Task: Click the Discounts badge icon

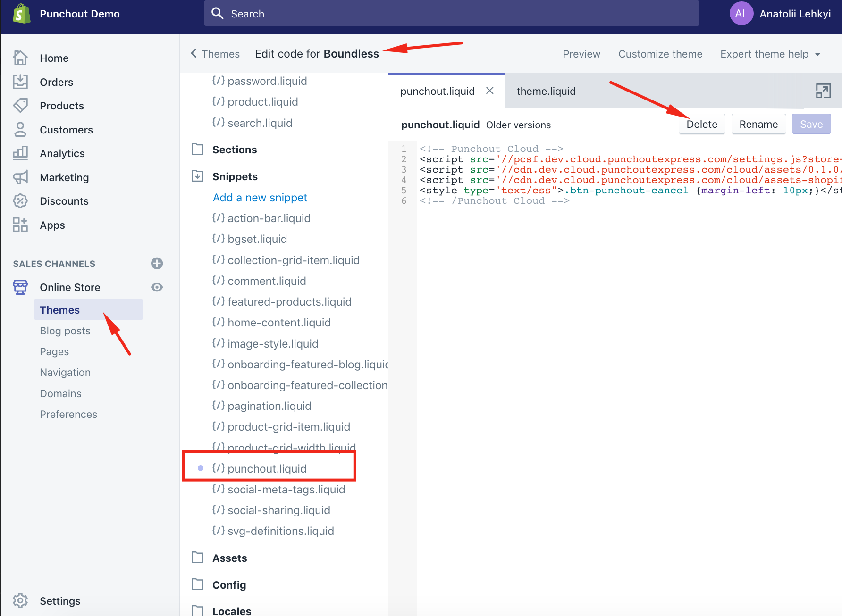Action: click(20, 200)
